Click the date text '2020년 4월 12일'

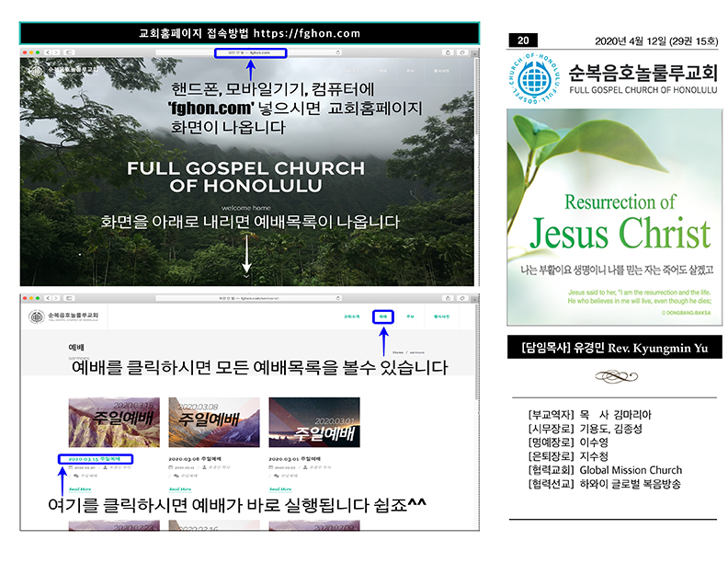pyautogui.click(x=631, y=41)
